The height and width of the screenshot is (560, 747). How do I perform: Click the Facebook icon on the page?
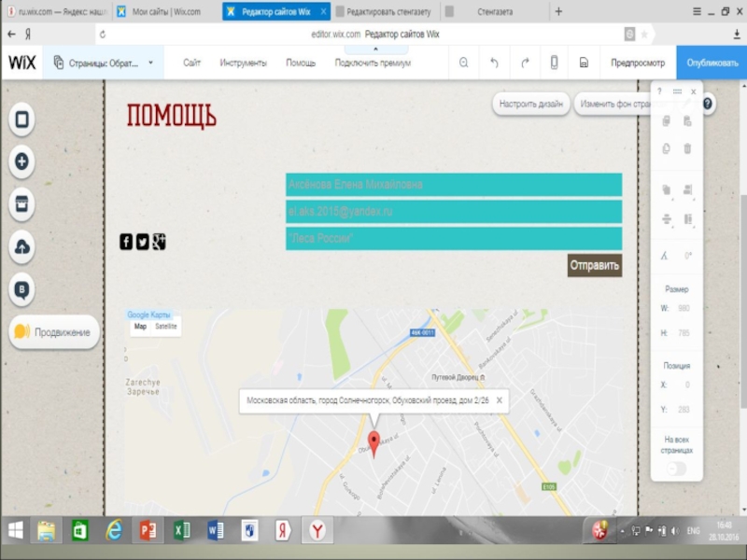[126, 242]
